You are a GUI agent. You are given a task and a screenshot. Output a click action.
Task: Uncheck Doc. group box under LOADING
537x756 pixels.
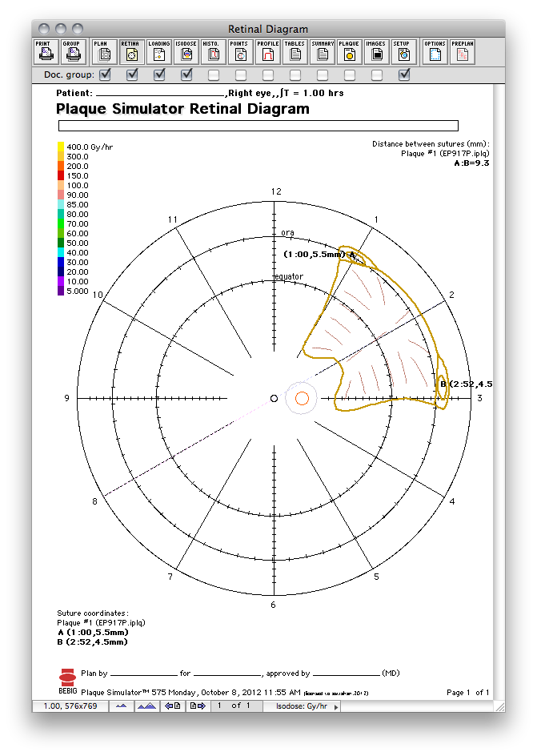coord(159,74)
